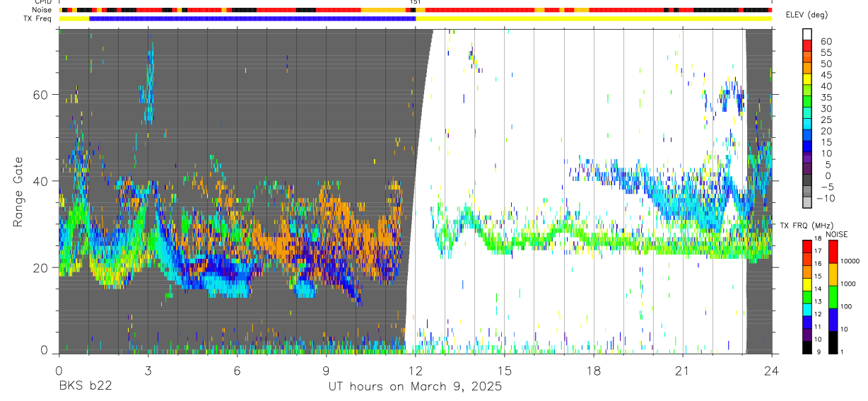
Task: Click the 'BKS b22' radar label
Action: pyautogui.click(x=84, y=387)
